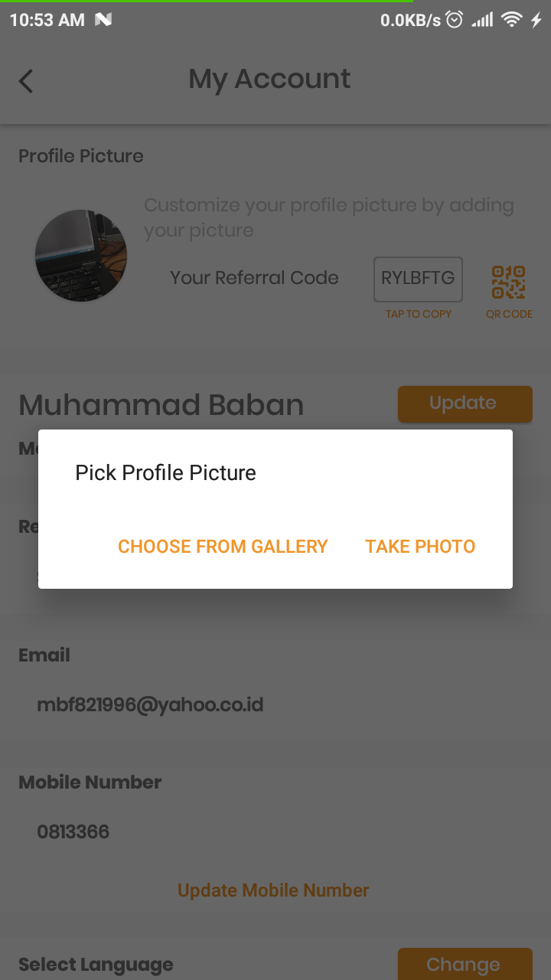
Task: Tap the Pick Profile Picture dialog title
Action: tap(165, 473)
